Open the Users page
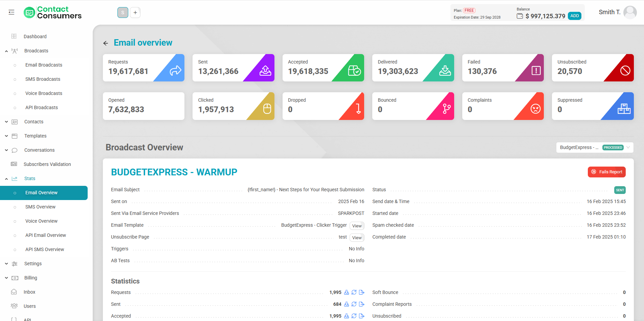 [29, 306]
